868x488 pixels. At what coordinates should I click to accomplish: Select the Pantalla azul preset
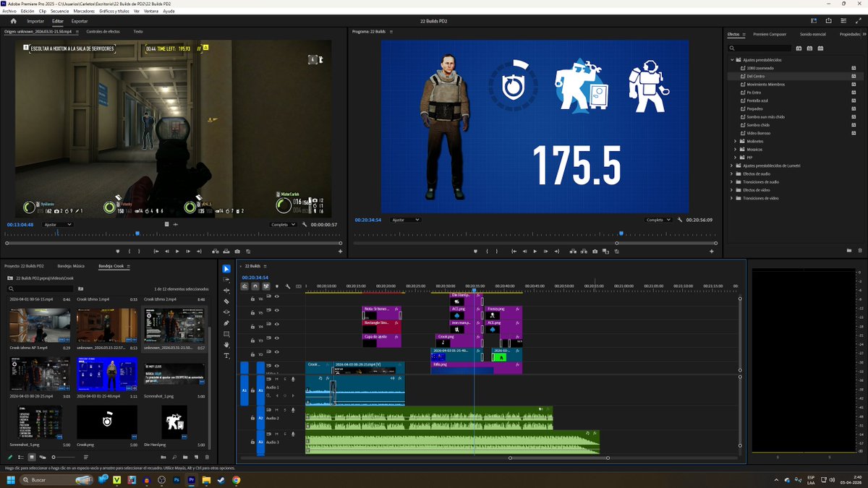tap(758, 100)
